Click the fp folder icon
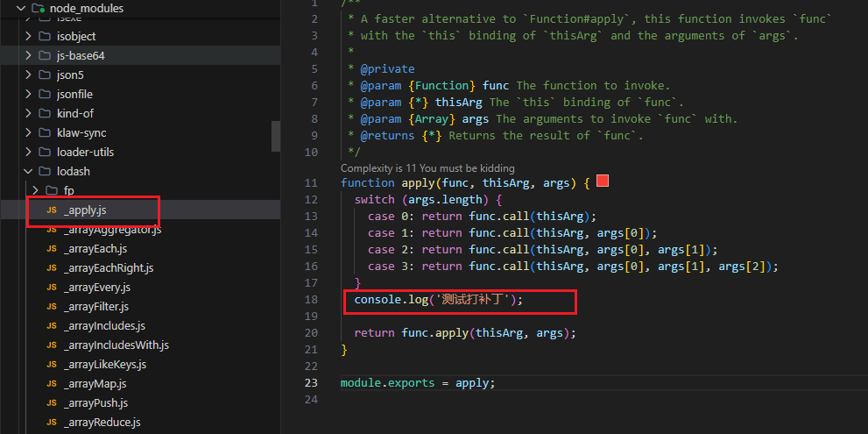This screenshot has height=434, width=868. 52,190
